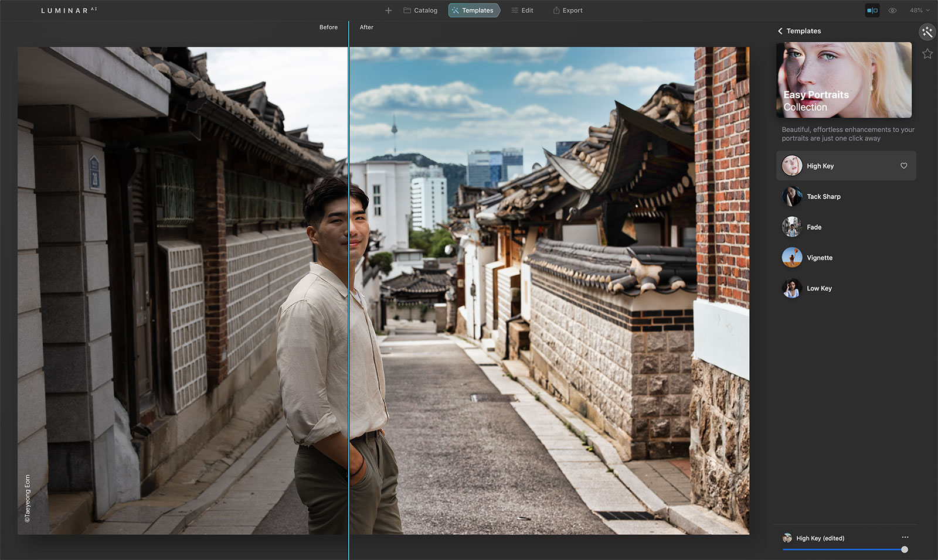Apply the Vignette template icon
938x560 pixels.
792,258
